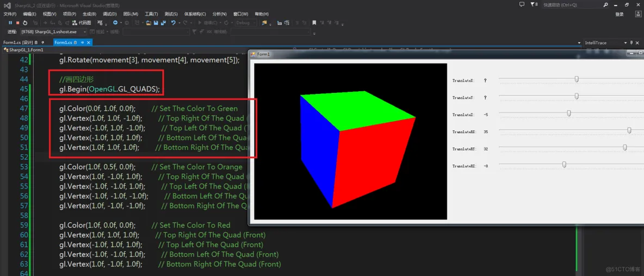Click the TranslateX slider thumb in Form1

pyautogui.click(x=577, y=79)
